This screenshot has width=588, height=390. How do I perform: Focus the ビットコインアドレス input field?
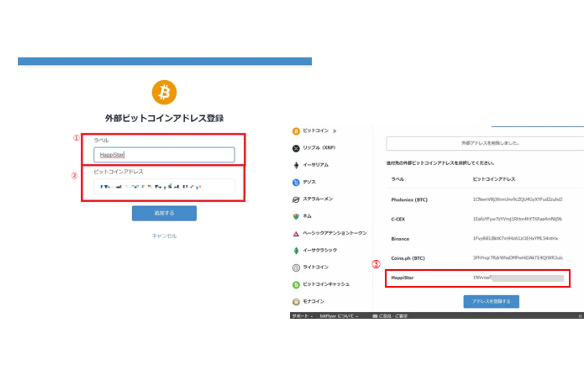click(164, 186)
